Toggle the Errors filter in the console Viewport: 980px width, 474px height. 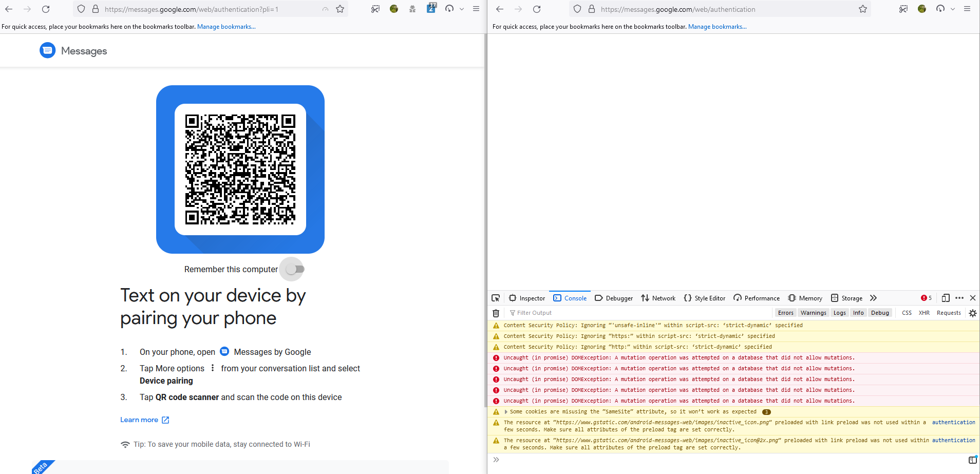[x=785, y=313]
